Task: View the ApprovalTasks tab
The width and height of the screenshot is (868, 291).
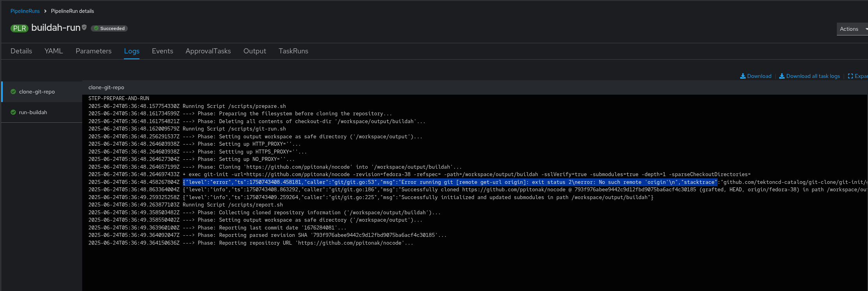Action: [208, 51]
